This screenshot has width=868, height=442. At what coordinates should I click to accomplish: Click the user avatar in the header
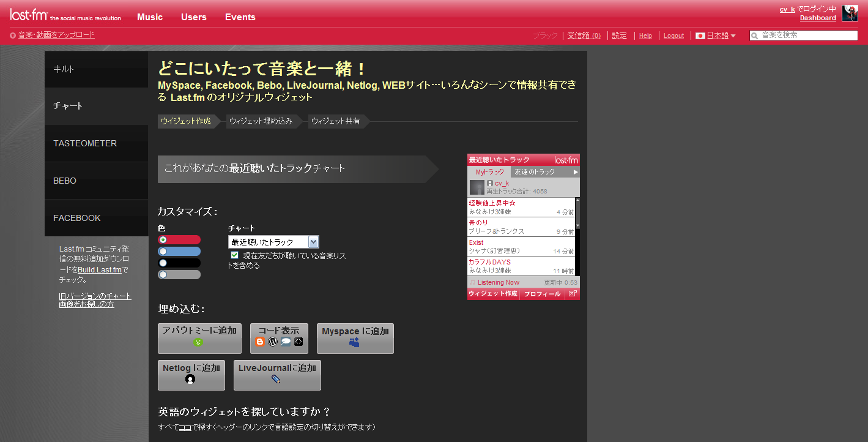(850, 13)
